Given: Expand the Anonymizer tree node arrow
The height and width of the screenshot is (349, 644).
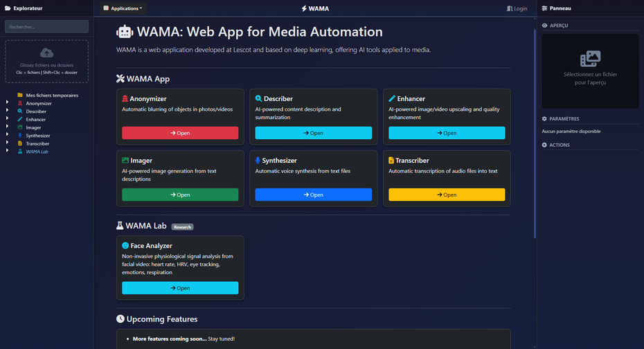Looking at the screenshot, I should [x=8, y=103].
